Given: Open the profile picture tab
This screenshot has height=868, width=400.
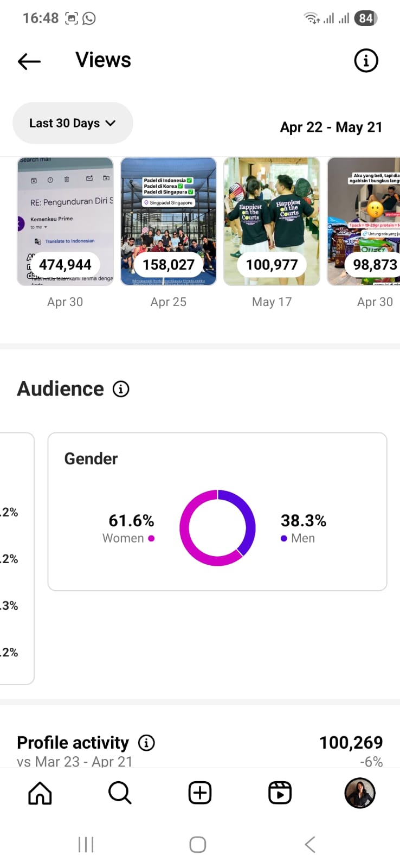Looking at the screenshot, I should click(360, 793).
